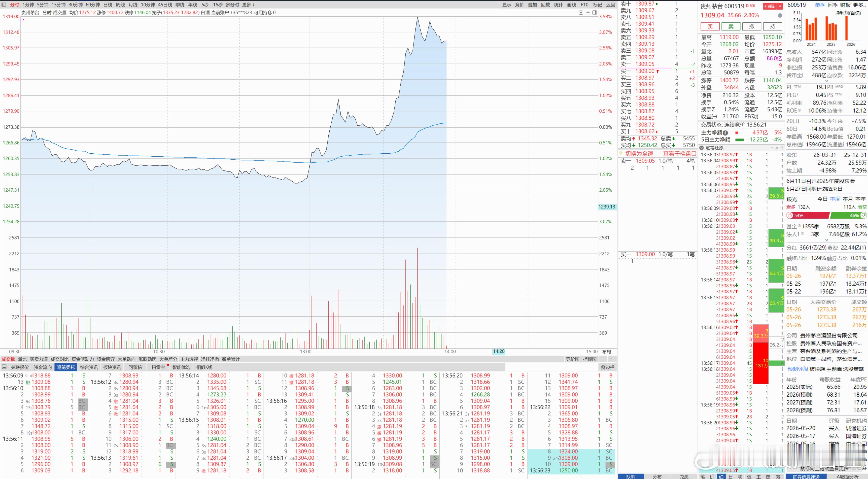This screenshot has height=479, width=868.
Task: Click the chart pop-out icon above the chart
Action: [581, 12]
